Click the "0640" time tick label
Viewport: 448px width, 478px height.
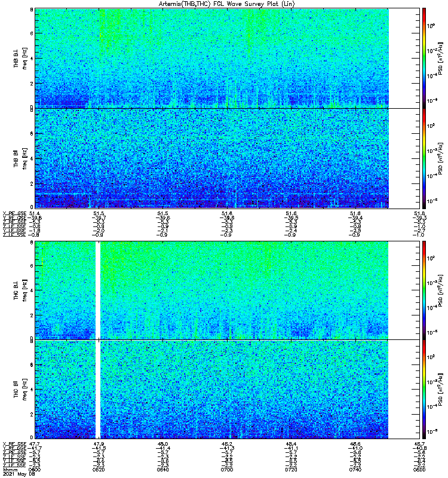(162, 470)
